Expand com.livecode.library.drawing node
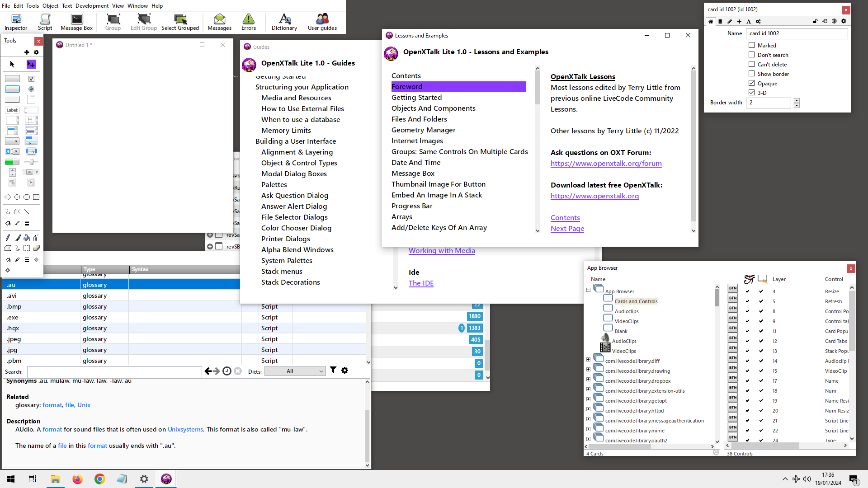 [588, 370]
